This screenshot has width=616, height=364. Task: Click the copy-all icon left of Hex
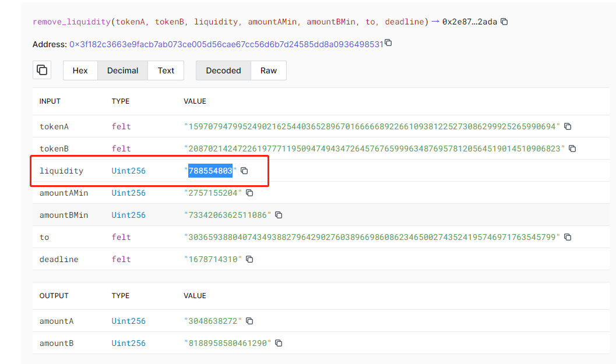pos(42,70)
